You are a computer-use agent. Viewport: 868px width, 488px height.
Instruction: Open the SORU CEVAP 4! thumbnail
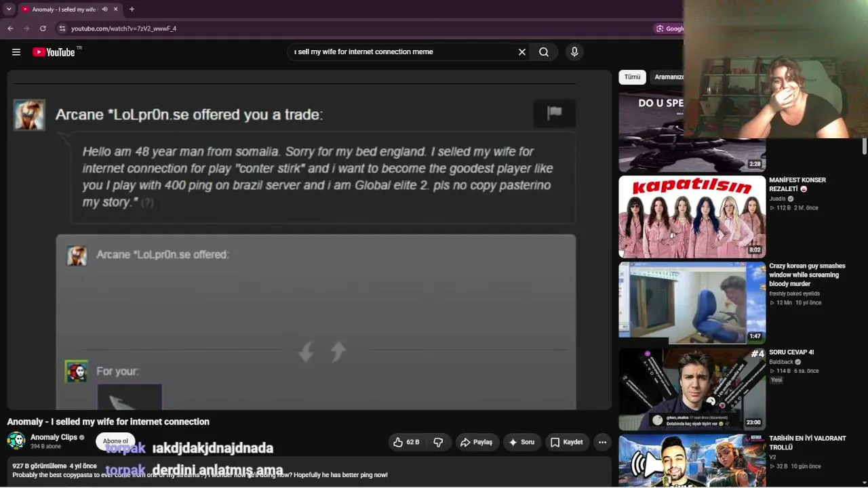click(x=692, y=389)
